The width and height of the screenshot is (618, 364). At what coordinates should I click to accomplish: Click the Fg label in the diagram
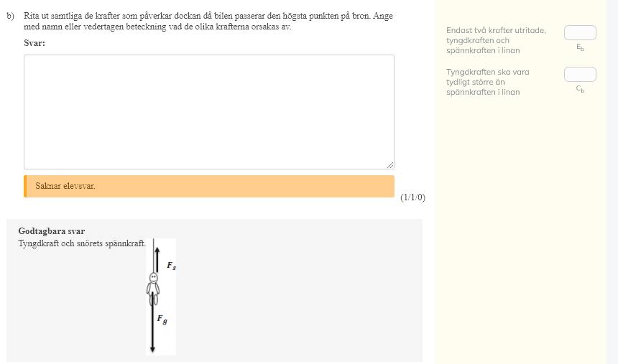click(162, 318)
